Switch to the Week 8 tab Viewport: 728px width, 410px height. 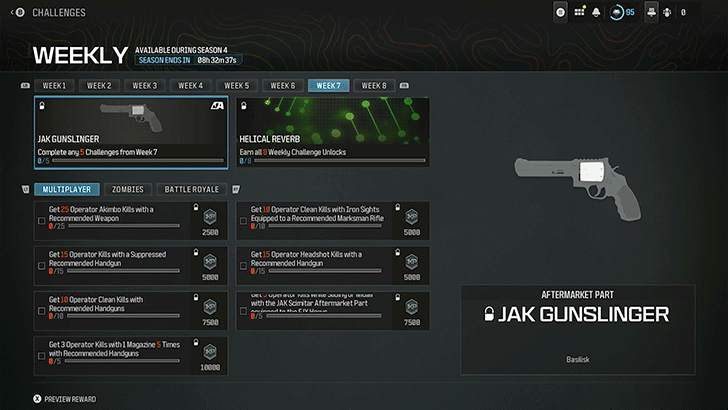pos(374,85)
